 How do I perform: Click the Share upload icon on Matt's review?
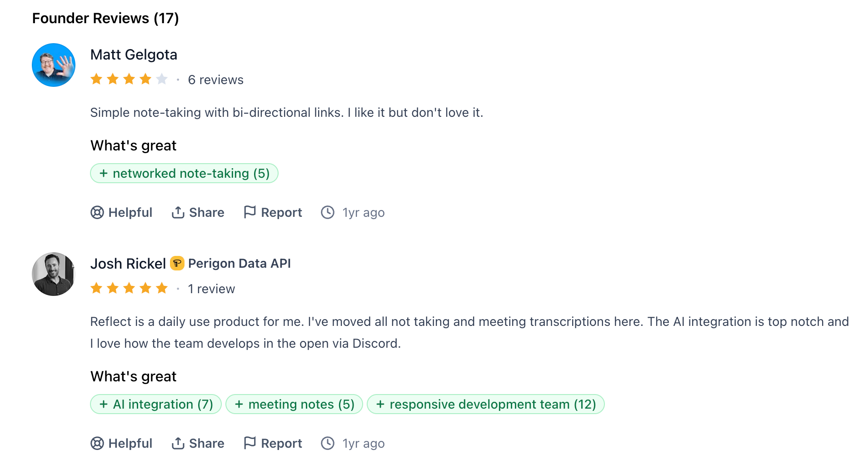pos(178,212)
